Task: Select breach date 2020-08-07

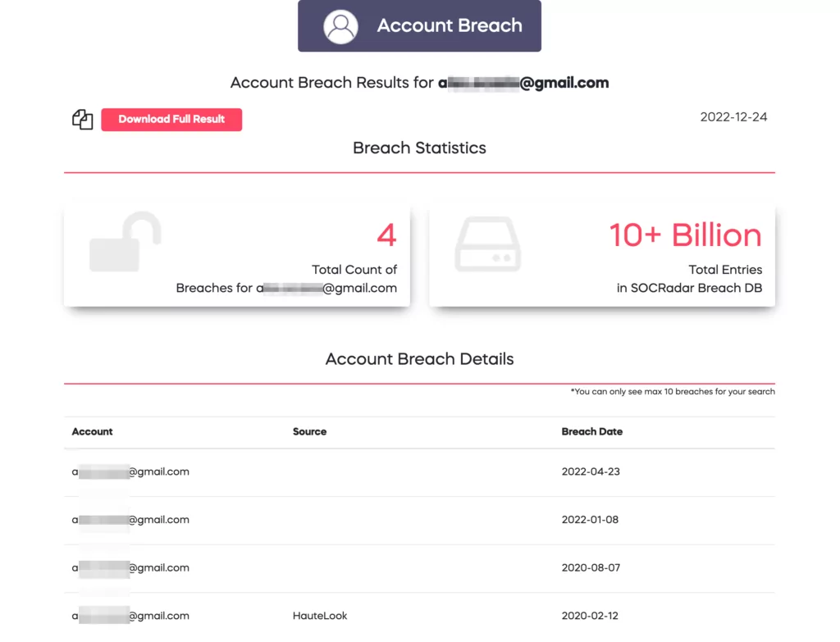Action: pos(591,568)
